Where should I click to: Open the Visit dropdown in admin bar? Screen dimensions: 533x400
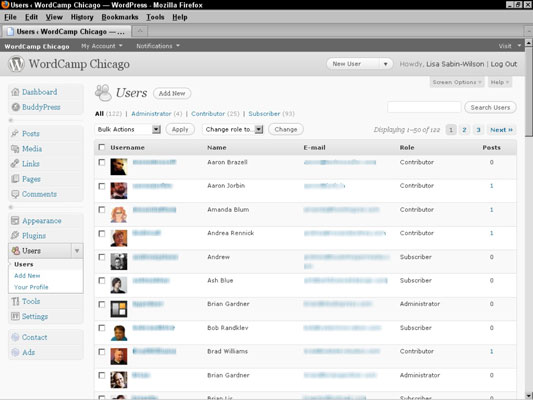pyautogui.click(x=510, y=46)
